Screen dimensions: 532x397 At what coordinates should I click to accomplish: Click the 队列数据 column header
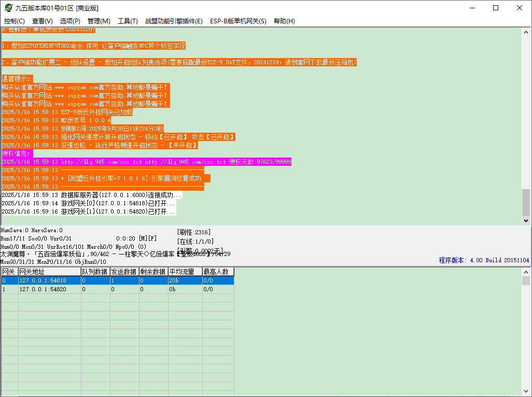click(x=95, y=272)
